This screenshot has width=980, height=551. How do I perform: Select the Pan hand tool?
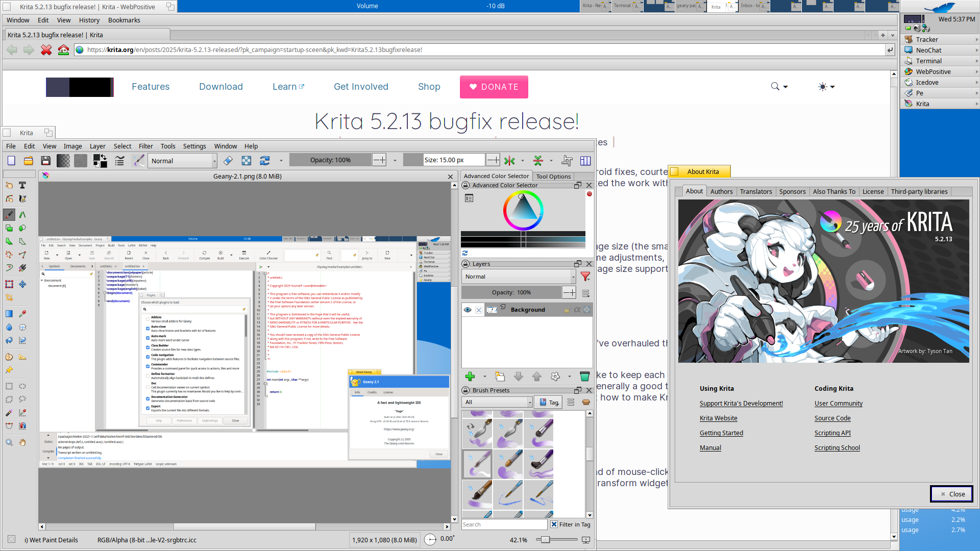[22, 442]
